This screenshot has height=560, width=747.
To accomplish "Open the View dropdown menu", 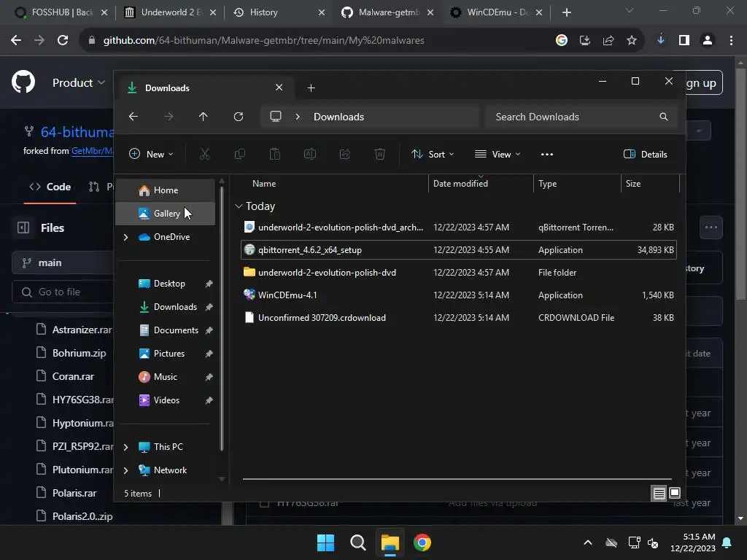I will [498, 154].
